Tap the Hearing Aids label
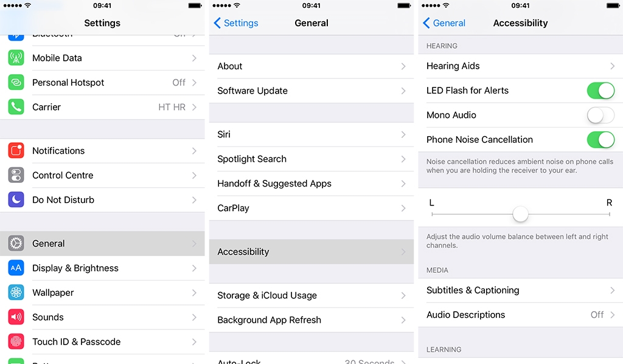This screenshot has height=364, width=623. coord(453,66)
